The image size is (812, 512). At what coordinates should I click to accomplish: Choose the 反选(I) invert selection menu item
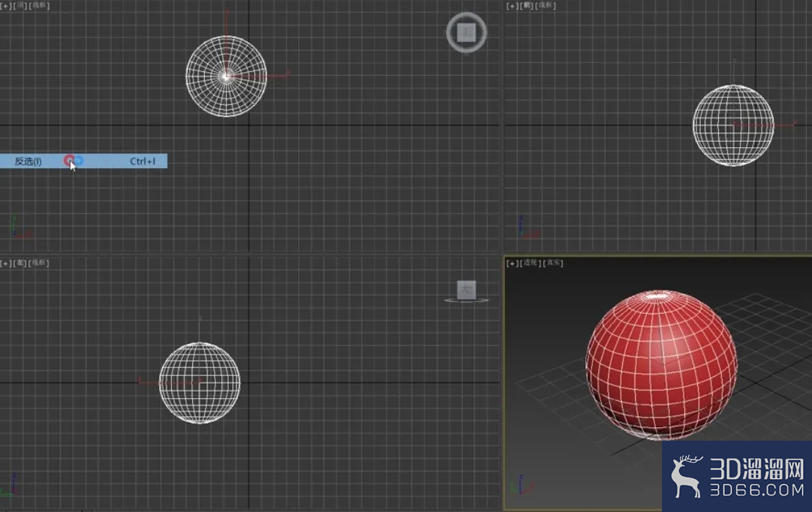coord(29,161)
